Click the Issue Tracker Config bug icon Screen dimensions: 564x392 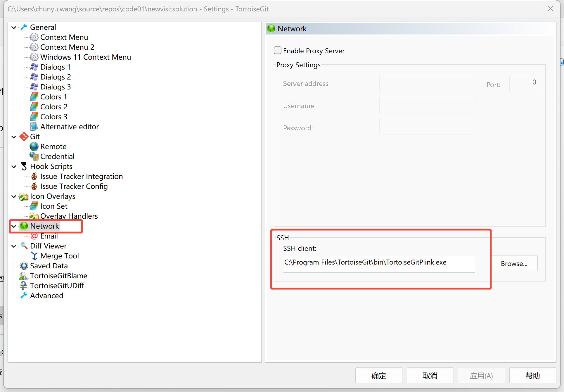pos(34,186)
